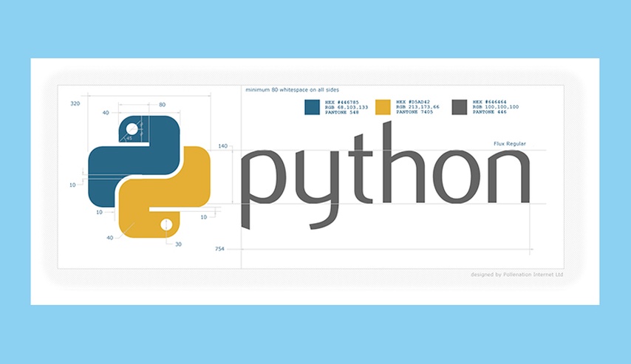Click the '140' dimension label
The image size is (631, 364).
point(222,146)
